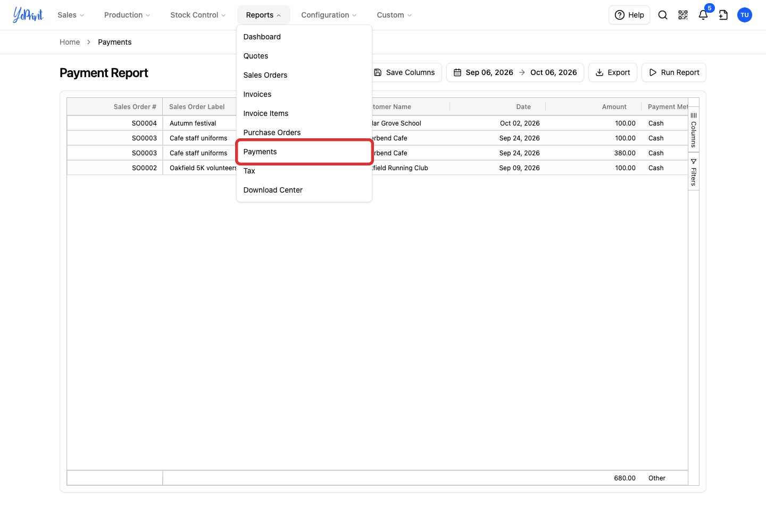This screenshot has width=766, height=532.
Task: Select Quotes from the Reports menu
Action: tap(304, 56)
